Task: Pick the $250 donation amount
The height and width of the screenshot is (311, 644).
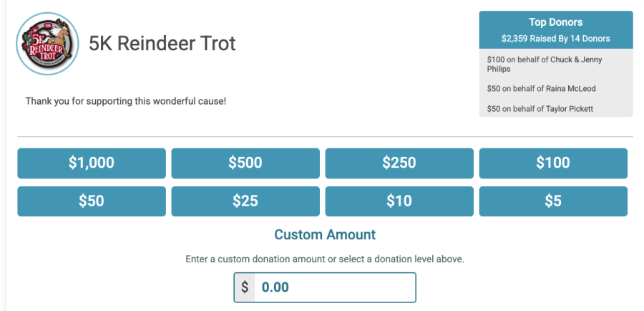Action: [399, 163]
